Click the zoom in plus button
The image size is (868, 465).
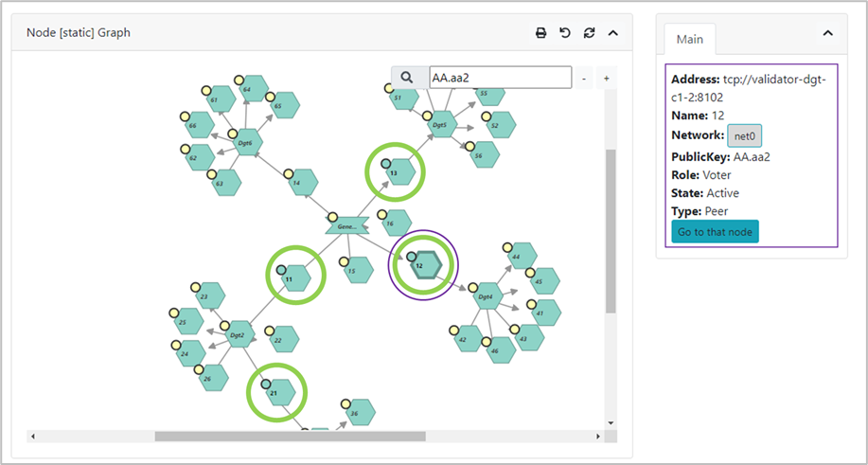pyautogui.click(x=606, y=78)
